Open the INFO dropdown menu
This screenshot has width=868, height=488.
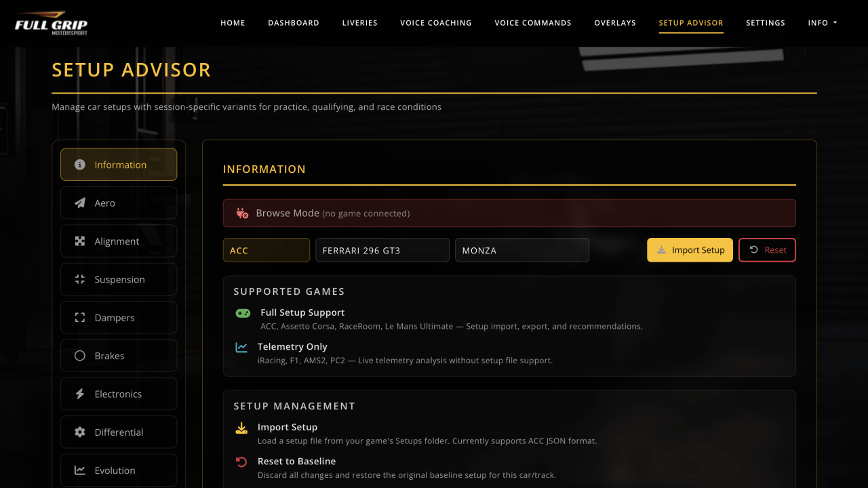(822, 22)
